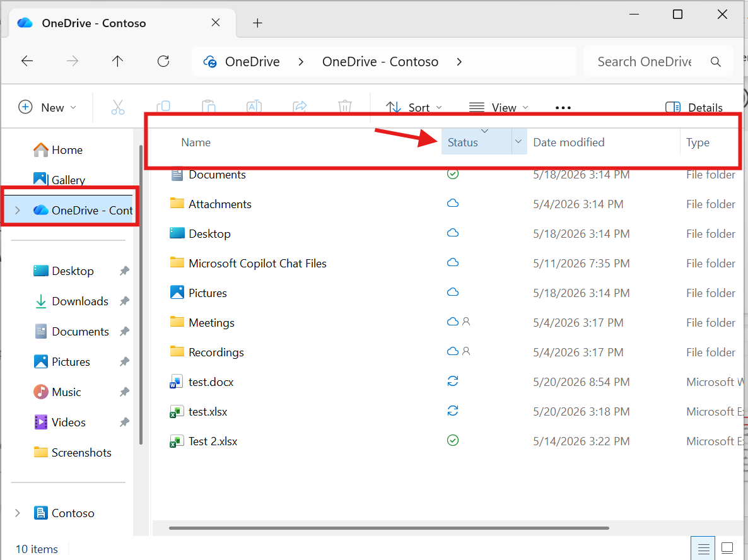Click the Copy toolbar icon
748x560 pixels.
click(x=163, y=107)
